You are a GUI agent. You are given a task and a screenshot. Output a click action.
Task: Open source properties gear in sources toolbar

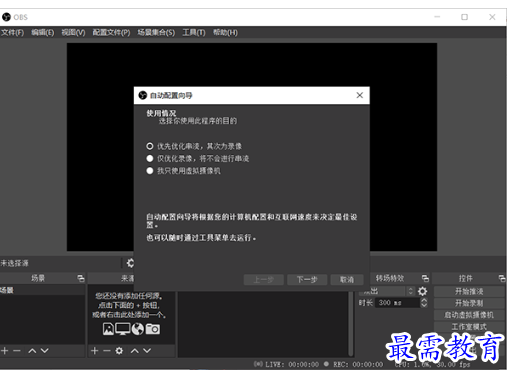[119, 351]
